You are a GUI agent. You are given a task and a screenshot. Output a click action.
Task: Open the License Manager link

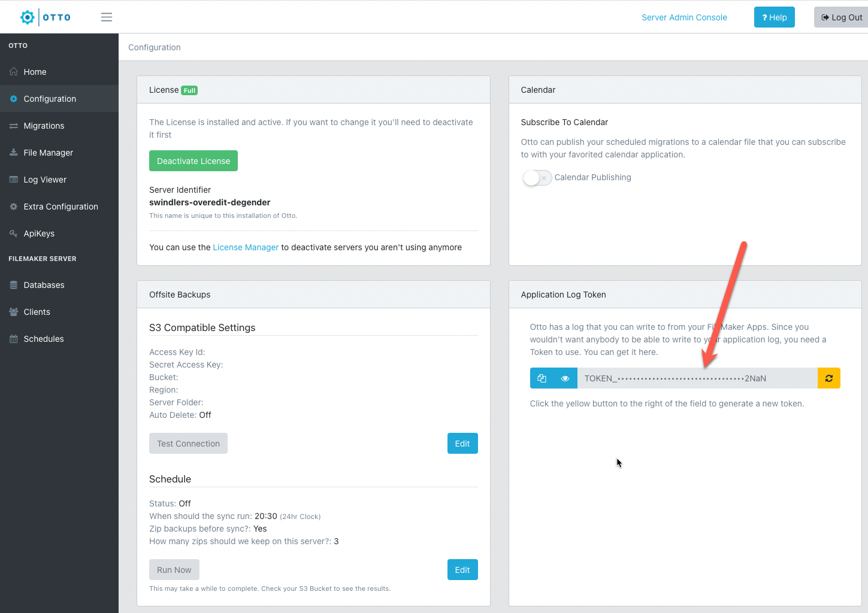pyautogui.click(x=246, y=247)
